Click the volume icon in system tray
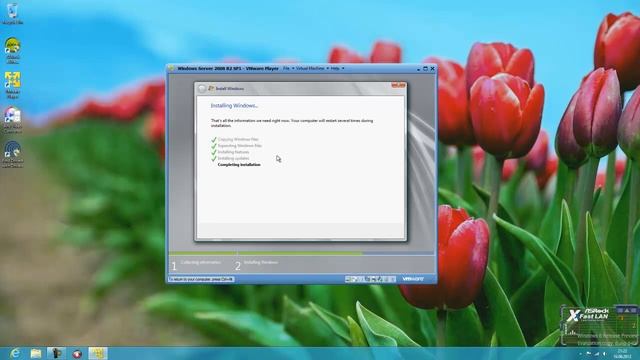 click(604, 354)
